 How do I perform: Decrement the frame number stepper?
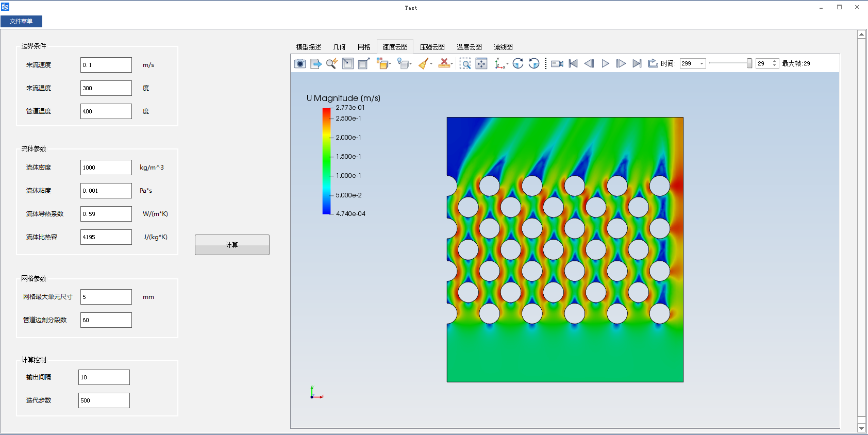click(x=774, y=66)
